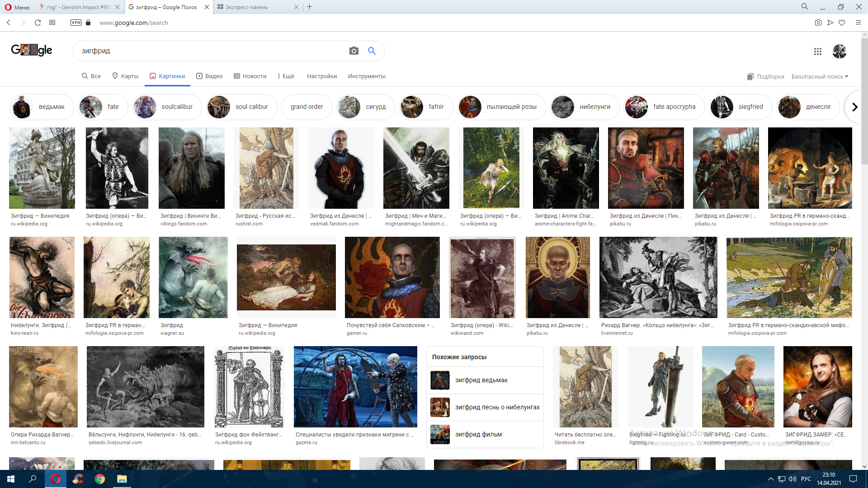
Task: Open the Зигфрид — Википедия statue thumbnail
Action: (42, 168)
